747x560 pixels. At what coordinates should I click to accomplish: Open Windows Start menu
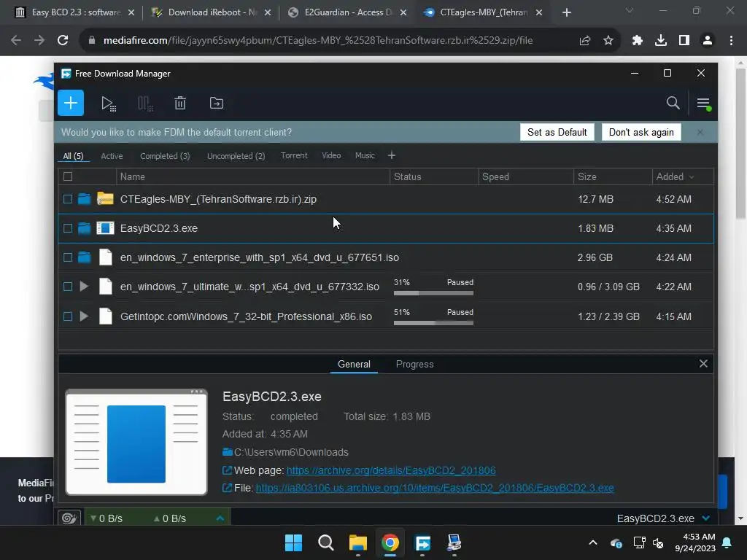(293, 542)
